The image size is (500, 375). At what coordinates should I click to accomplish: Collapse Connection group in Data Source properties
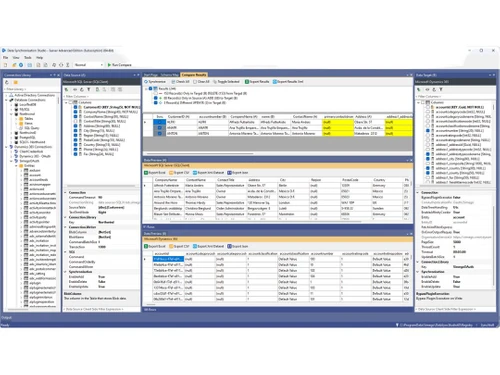[x=65, y=193]
